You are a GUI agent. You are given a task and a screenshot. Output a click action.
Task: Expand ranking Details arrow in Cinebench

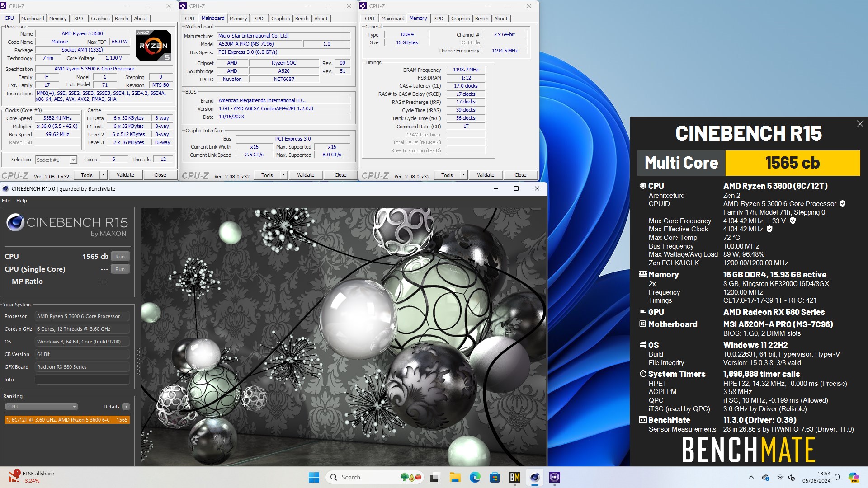click(126, 407)
